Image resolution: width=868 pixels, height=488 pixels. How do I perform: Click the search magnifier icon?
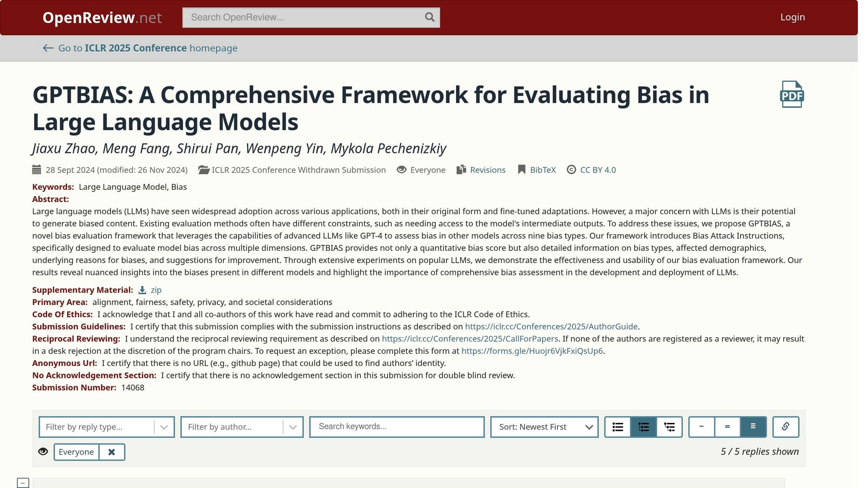point(429,17)
